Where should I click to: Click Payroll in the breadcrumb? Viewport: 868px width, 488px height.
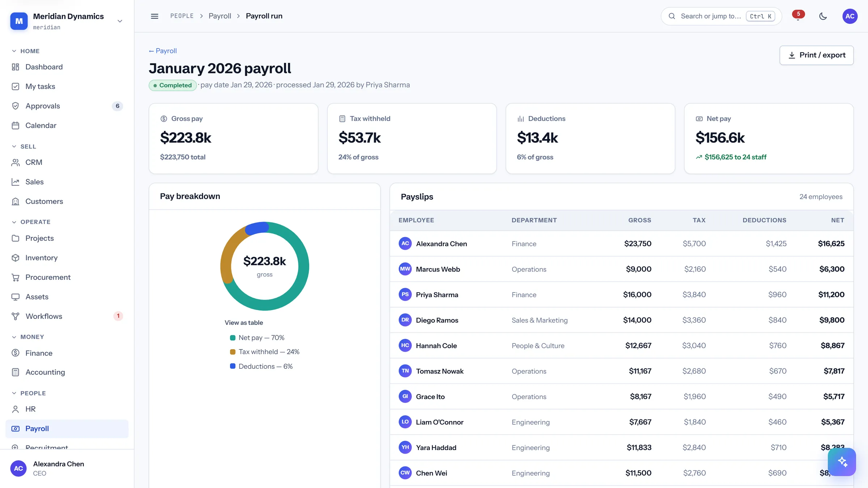coord(220,16)
